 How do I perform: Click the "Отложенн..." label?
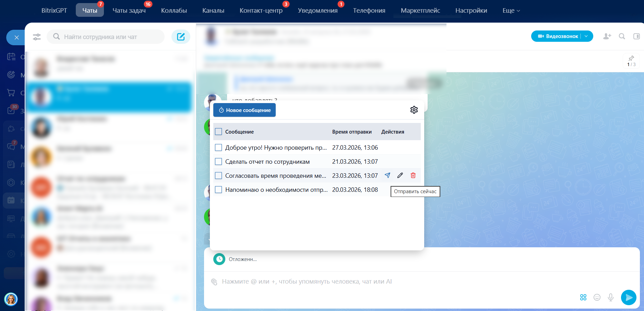243,259
